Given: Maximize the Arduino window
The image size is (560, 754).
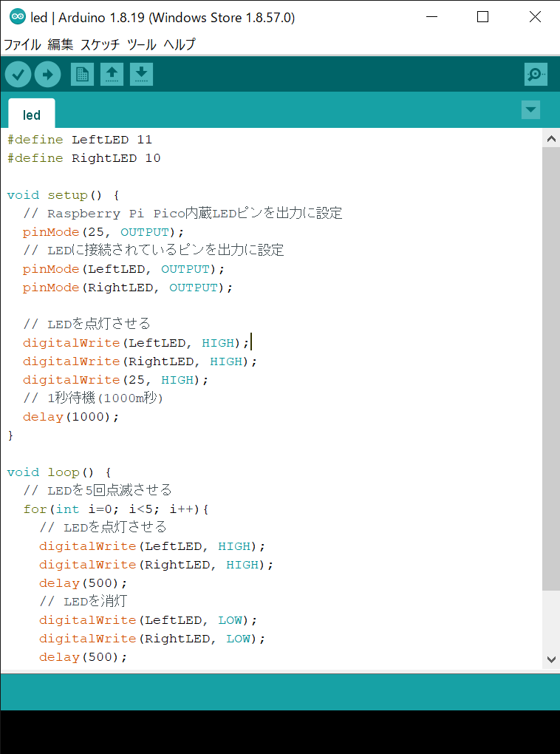Looking at the screenshot, I should [482, 17].
